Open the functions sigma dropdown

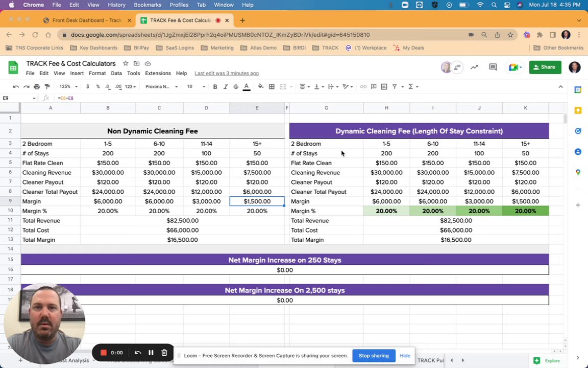(413, 87)
